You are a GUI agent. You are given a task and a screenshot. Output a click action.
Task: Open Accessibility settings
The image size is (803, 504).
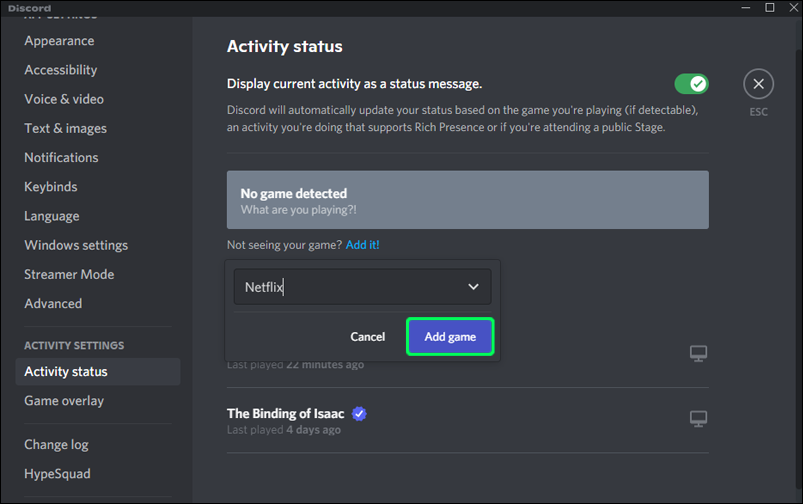60,70
